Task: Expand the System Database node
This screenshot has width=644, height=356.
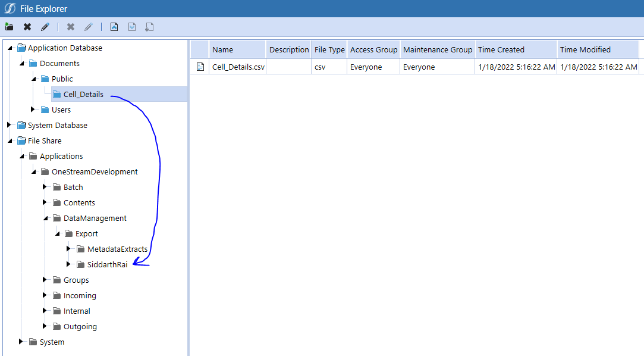Action: (x=8, y=125)
